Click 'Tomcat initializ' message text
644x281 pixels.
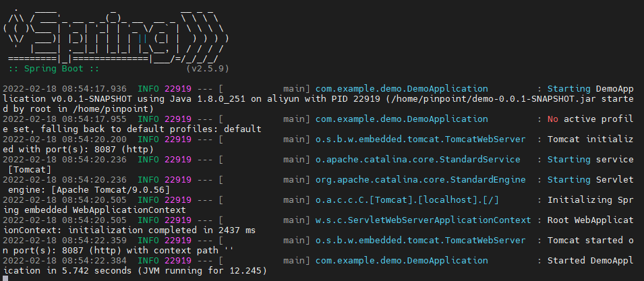pos(591,139)
